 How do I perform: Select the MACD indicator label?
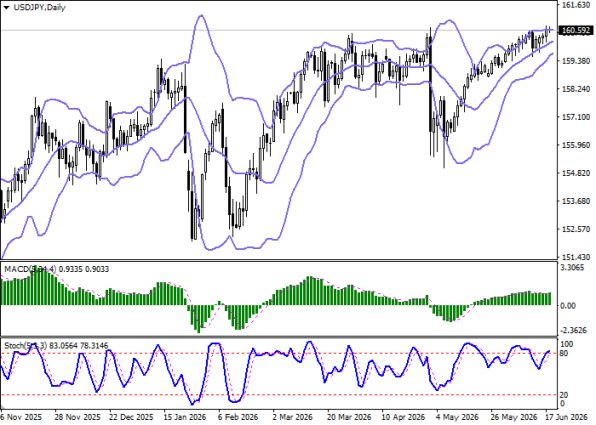[56, 269]
